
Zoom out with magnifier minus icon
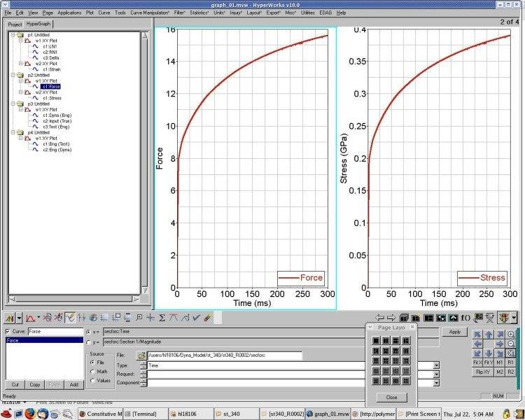(510, 344)
